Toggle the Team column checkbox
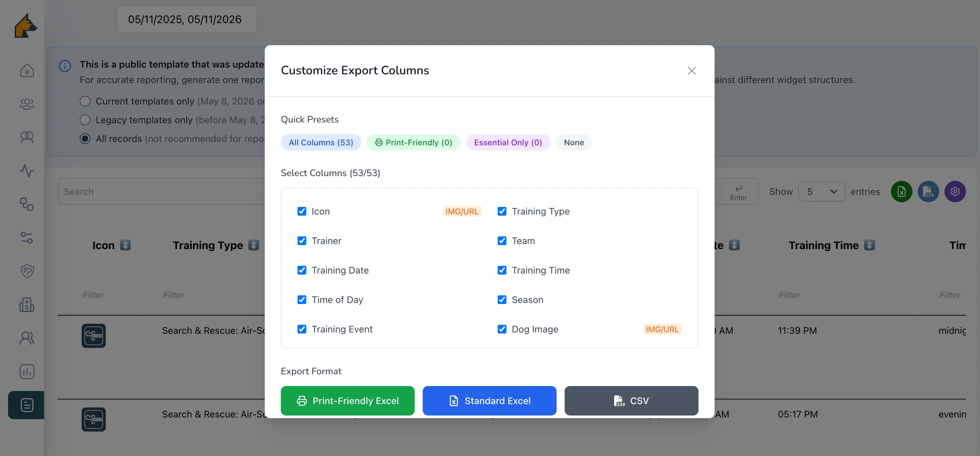The width and height of the screenshot is (980, 456). (502, 241)
